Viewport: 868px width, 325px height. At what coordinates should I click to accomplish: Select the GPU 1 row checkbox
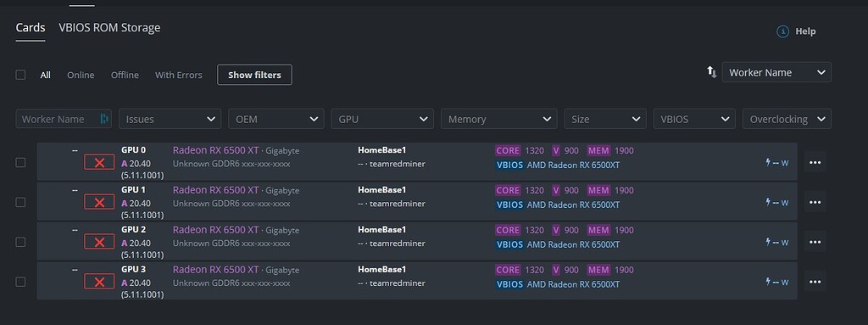click(x=20, y=203)
